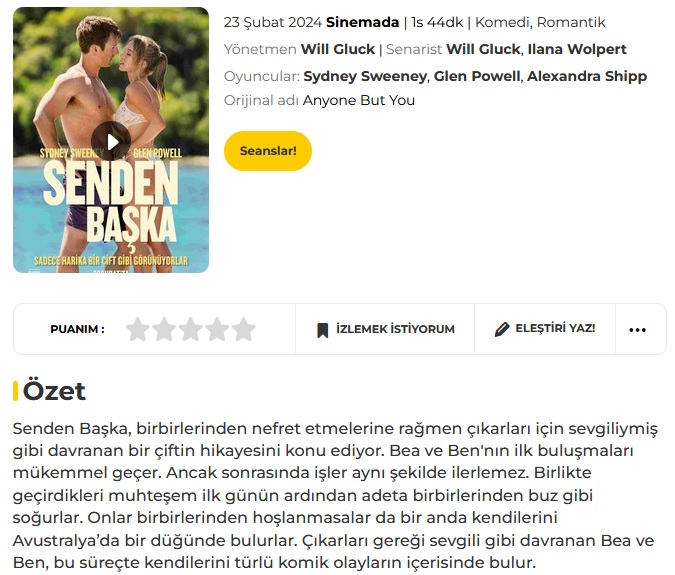Screen dimensions: 675x575
Task: Select the Komedi genre link
Action: 502,22
